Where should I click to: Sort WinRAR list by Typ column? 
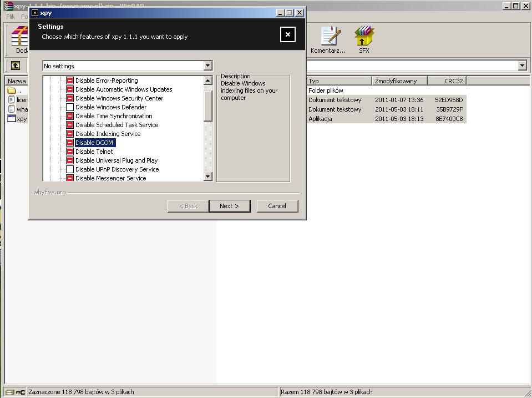pyautogui.click(x=340, y=81)
